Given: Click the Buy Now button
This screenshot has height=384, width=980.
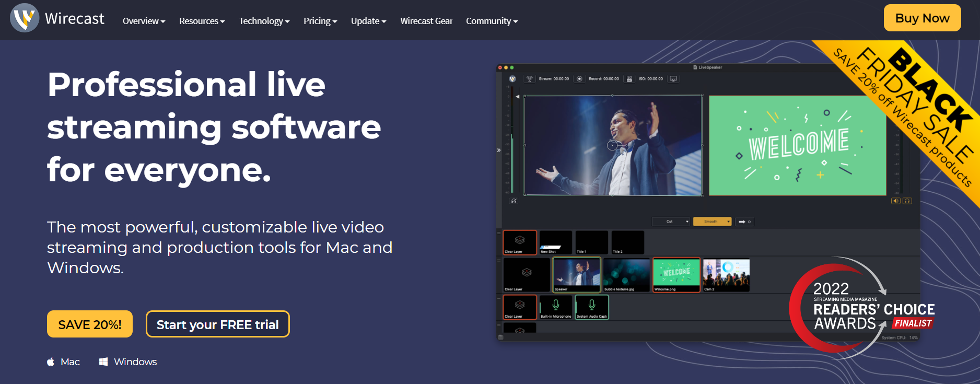Looking at the screenshot, I should [922, 18].
